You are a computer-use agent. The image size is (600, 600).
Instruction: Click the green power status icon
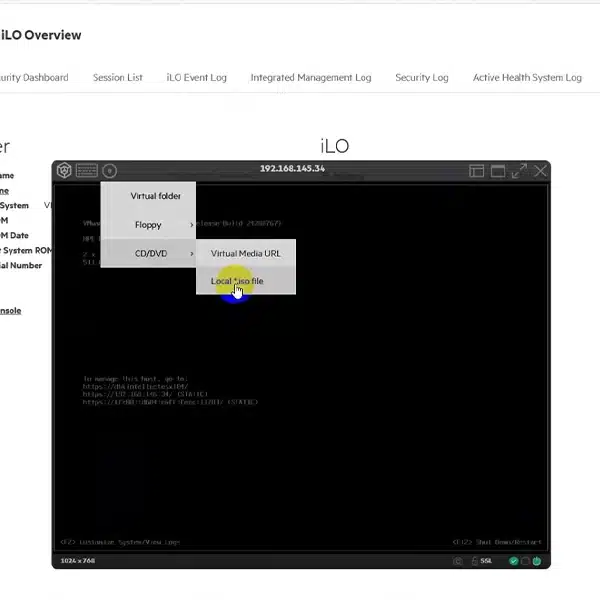(536, 561)
